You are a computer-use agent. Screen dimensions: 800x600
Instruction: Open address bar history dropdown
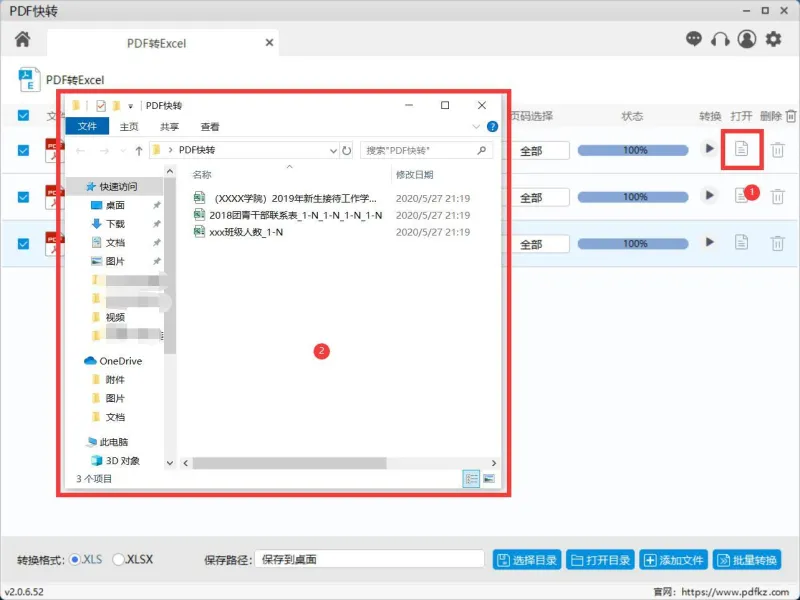(333, 151)
